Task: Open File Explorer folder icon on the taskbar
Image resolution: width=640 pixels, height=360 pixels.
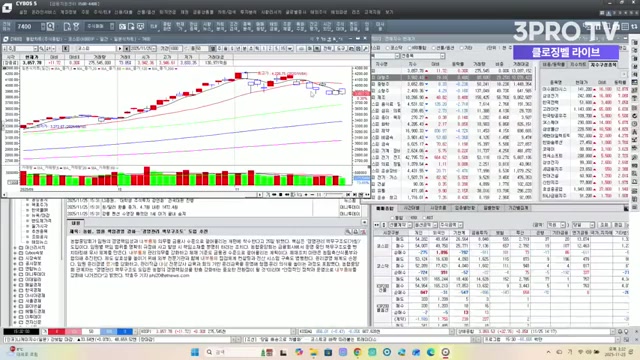Action: (x=313, y=352)
